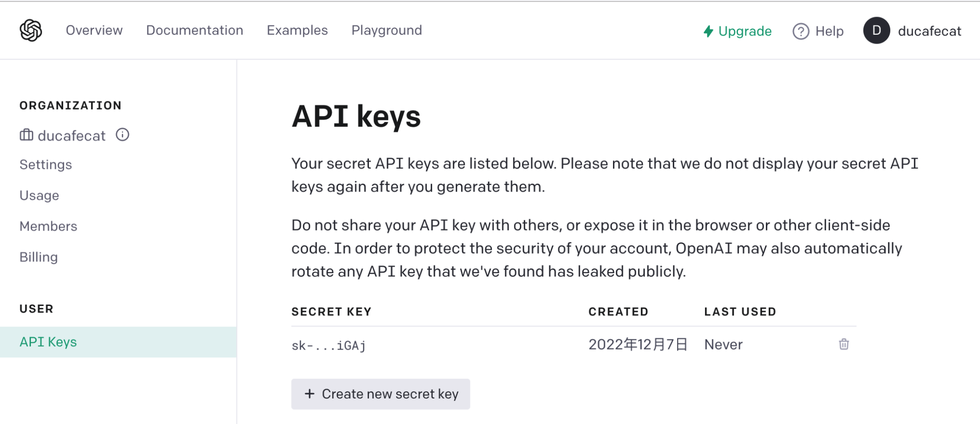Click the Help question mark icon

pos(801,31)
